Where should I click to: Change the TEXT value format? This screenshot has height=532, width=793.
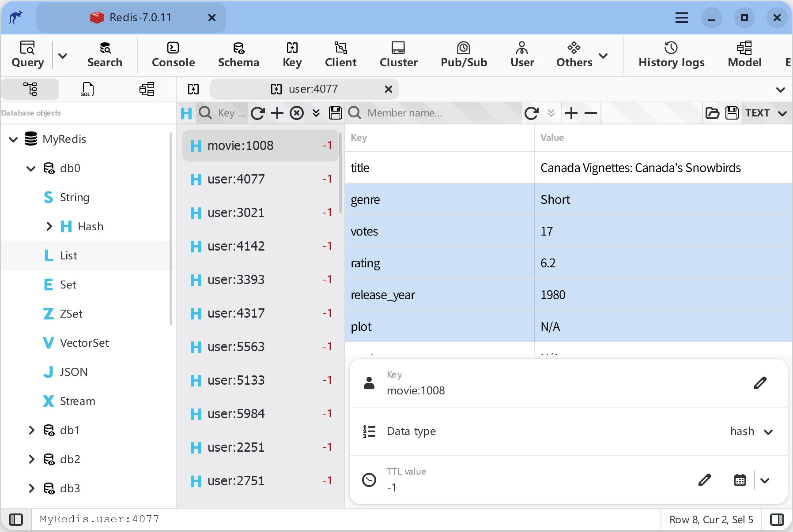[766, 113]
